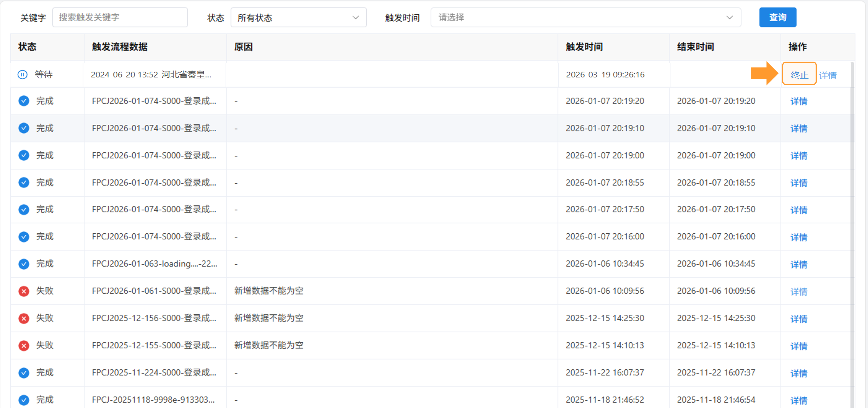Click failed icon for 2025-12-15 14:25:30 row
This screenshot has height=408, width=868.
click(23, 318)
